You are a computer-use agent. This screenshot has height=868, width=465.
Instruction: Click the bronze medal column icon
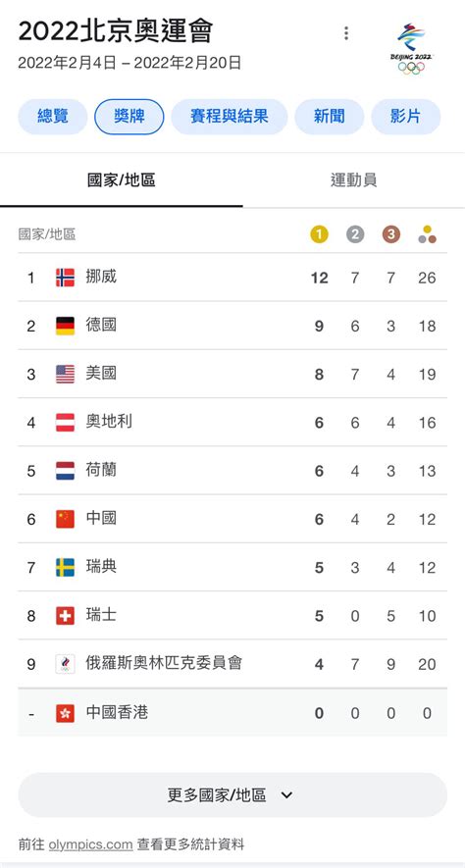(390, 234)
